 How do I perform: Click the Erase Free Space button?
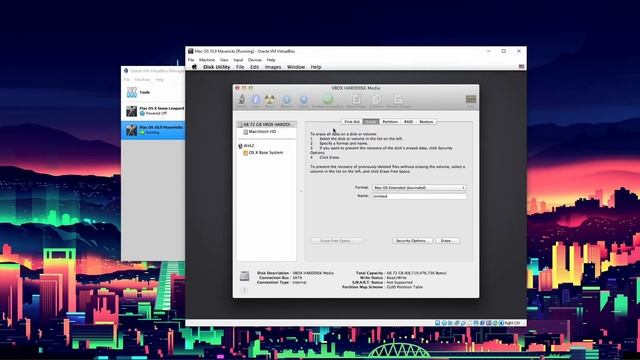[336, 241]
